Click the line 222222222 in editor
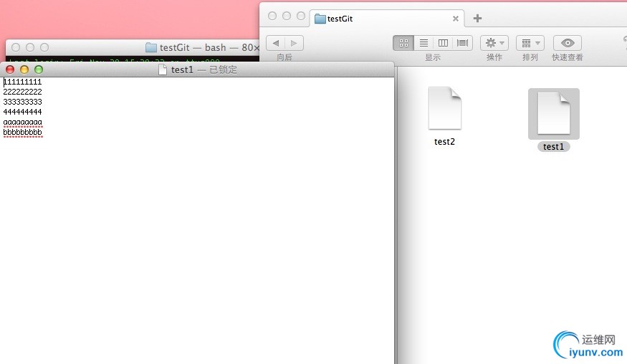Viewport: 627px width, 364px height. coord(22,92)
